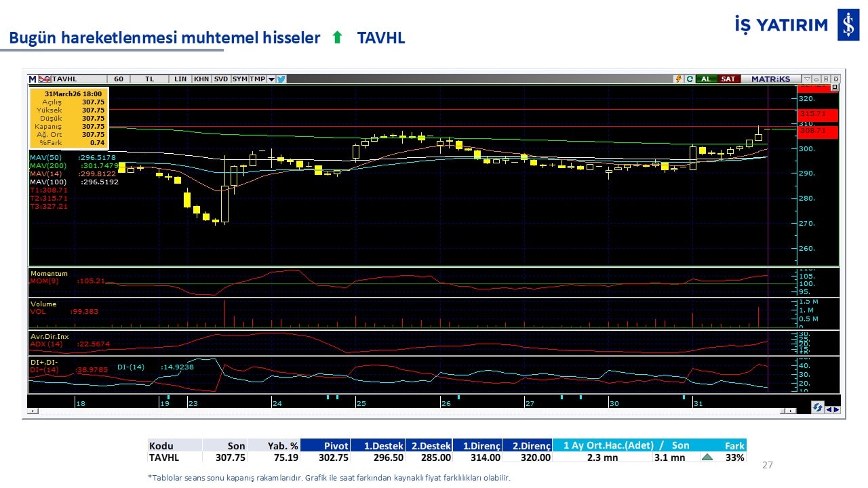Click the Twitter bird icon
This screenshot has height=488, width=868.
coord(281,79)
